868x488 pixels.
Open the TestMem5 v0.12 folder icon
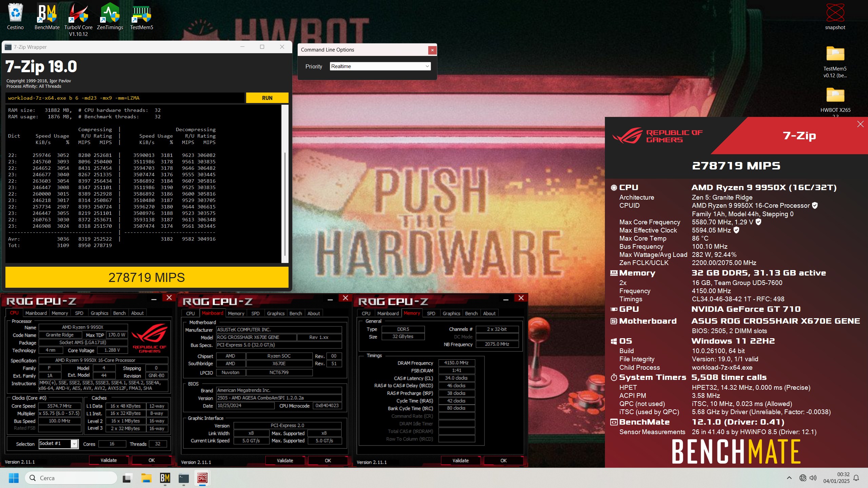(x=835, y=62)
